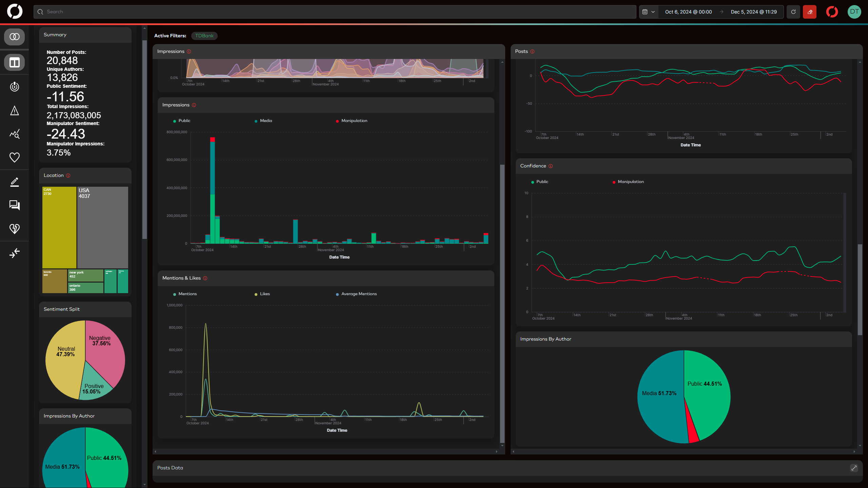This screenshot has width=868, height=488.
Task: Click info icon beside second Impressions chart
Action: (194, 105)
